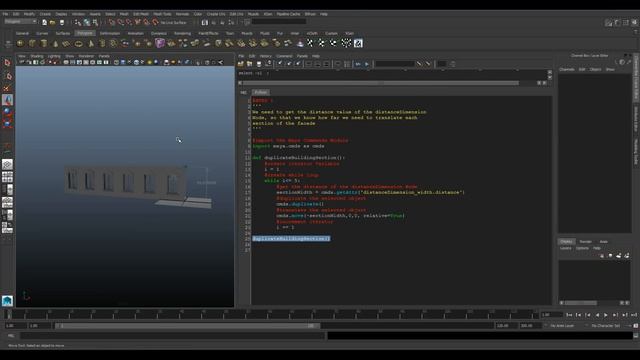
Task: Open the No Live Surface field
Action: click(173, 22)
